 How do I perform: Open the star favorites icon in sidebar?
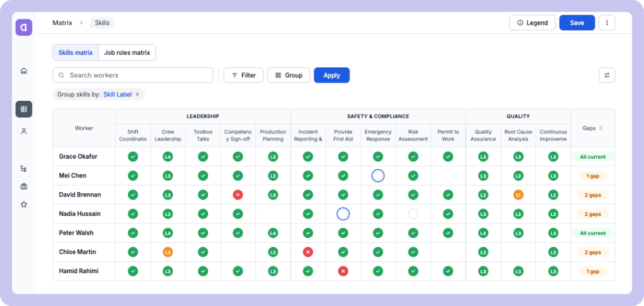coord(24,205)
